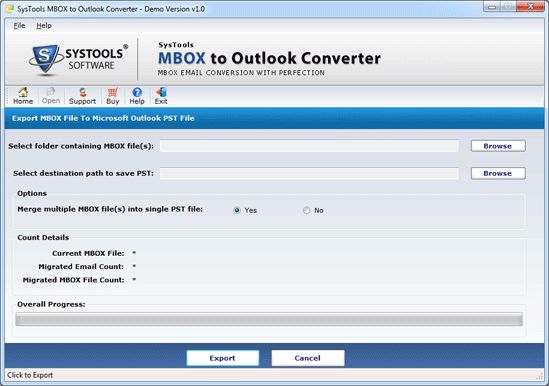This screenshot has height=386, width=549.
Task: Go to the Home toolbar icon
Action: pos(23,96)
